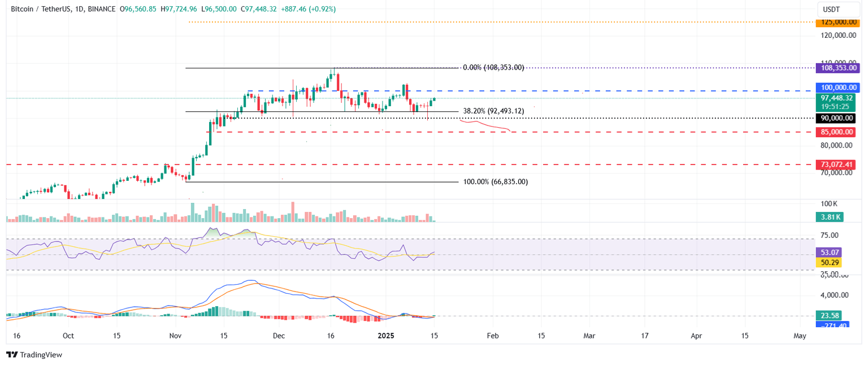The width and height of the screenshot is (868, 365).
Task: Click 2025 on the time axis
Action: click(386, 336)
